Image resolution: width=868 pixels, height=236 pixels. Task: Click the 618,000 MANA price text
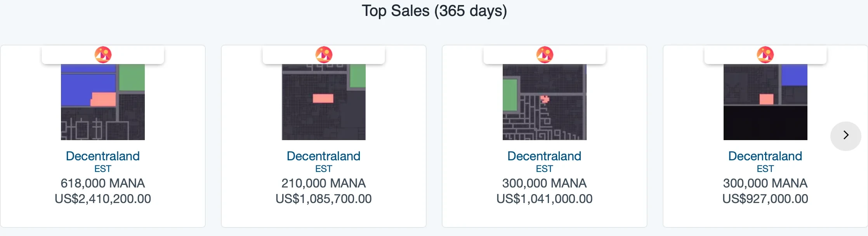(x=103, y=183)
